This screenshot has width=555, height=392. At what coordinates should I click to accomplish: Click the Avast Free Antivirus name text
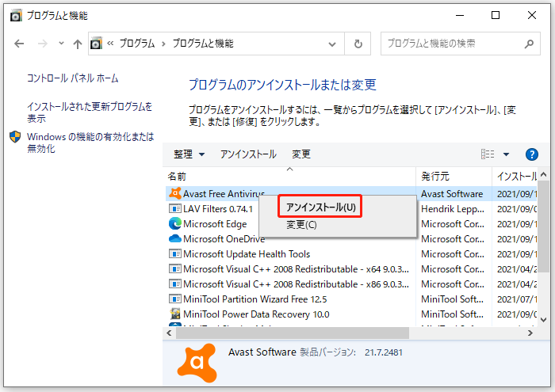pos(224,194)
